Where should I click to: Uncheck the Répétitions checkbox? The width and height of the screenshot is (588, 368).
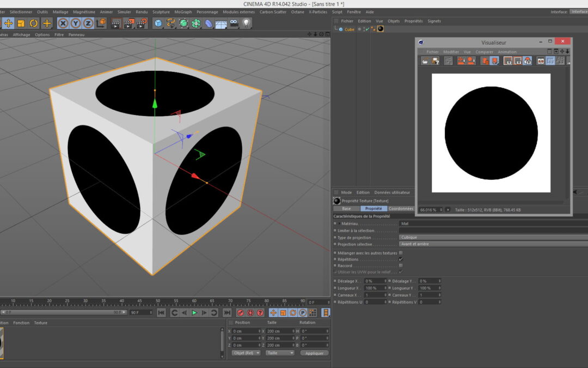coord(401,260)
